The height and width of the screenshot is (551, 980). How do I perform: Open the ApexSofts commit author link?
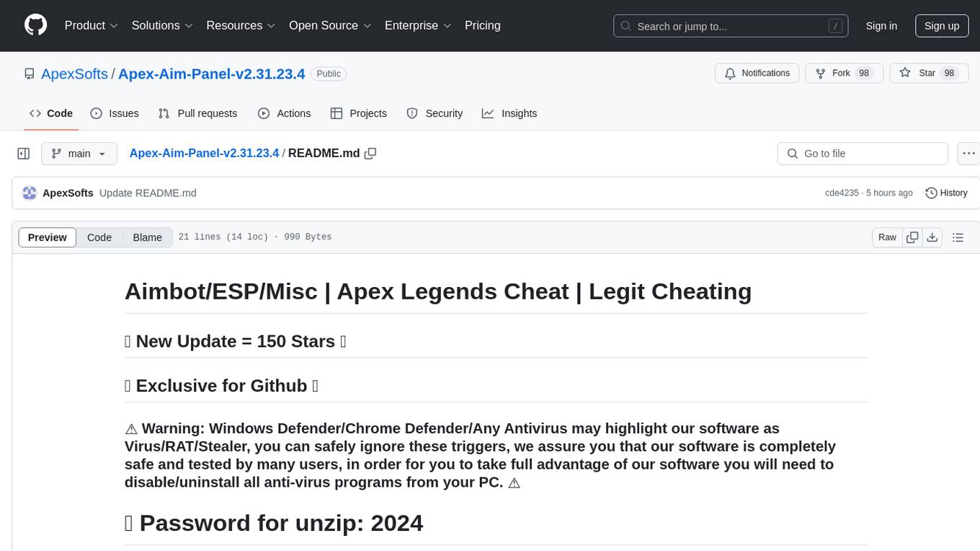click(68, 193)
